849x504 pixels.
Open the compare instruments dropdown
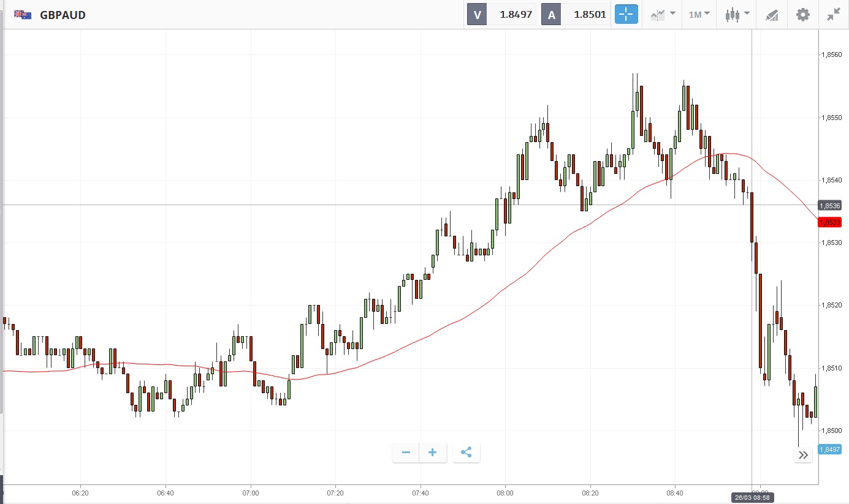(663, 15)
